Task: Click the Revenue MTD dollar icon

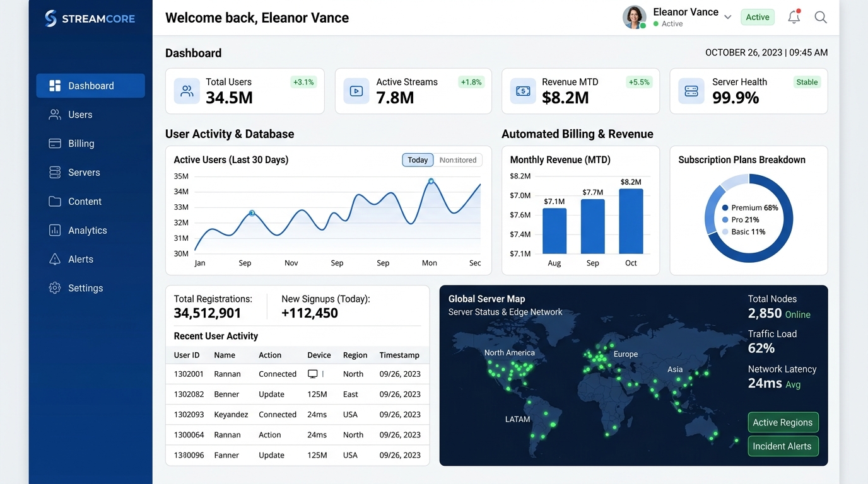Action: point(523,91)
